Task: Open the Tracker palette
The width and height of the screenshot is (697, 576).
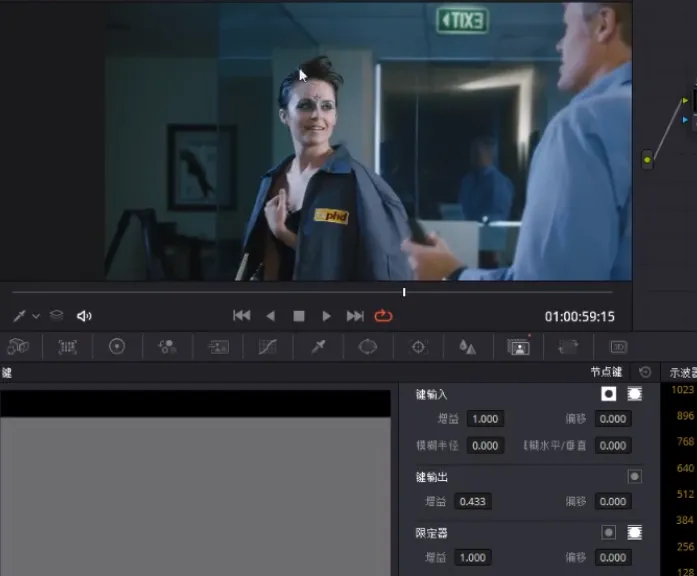Action: coord(418,347)
